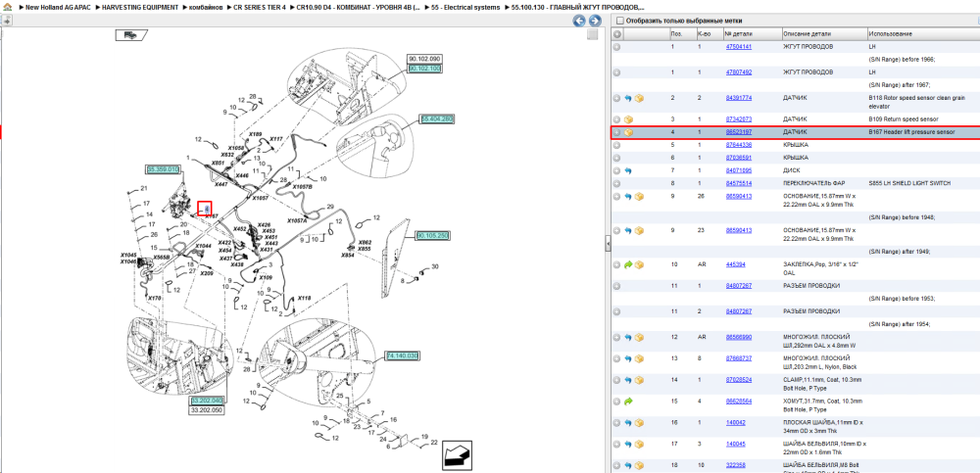This screenshot has width=980, height=473.
Task: Click the green arrow icon for part 86628564
Action: coord(628,402)
